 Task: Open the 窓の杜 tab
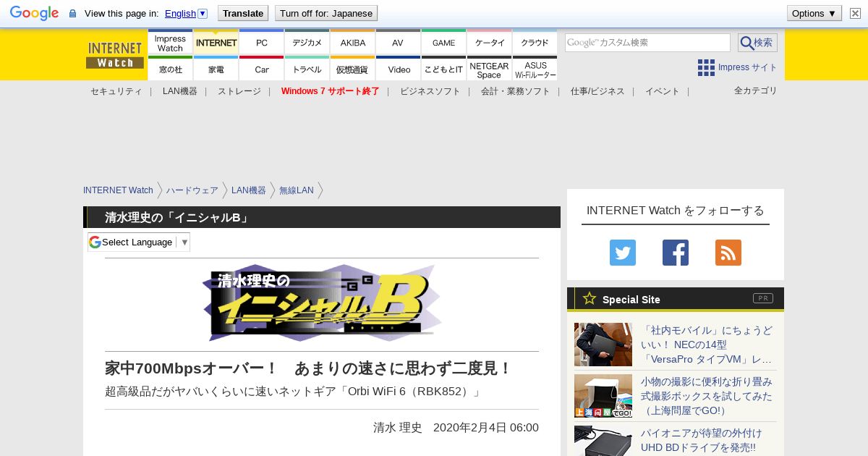coord(170,69)
